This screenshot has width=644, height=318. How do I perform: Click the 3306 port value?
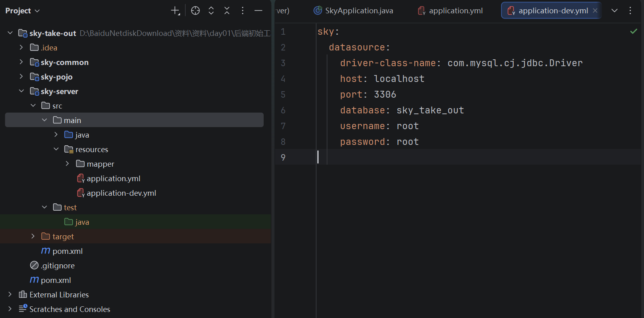coord(385,94)
